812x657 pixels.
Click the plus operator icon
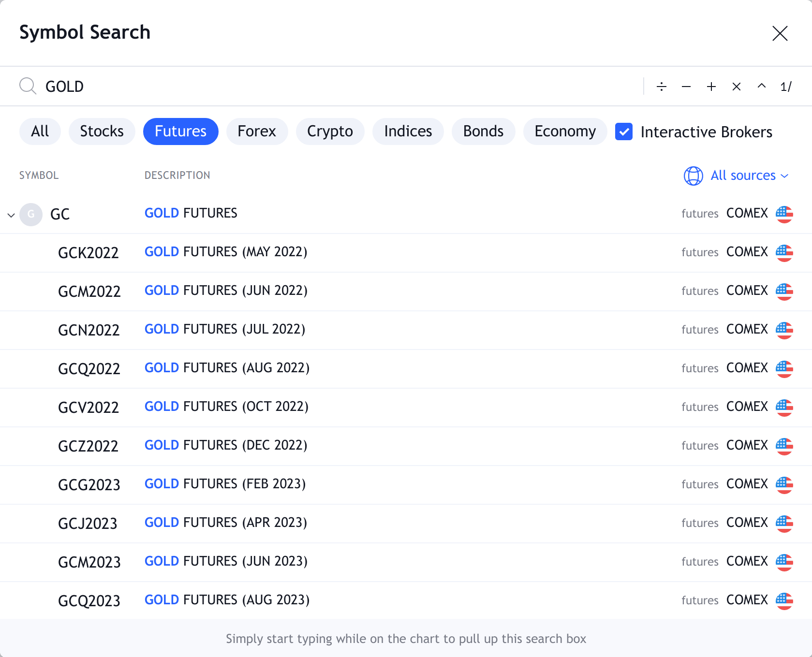pos(711,87)
